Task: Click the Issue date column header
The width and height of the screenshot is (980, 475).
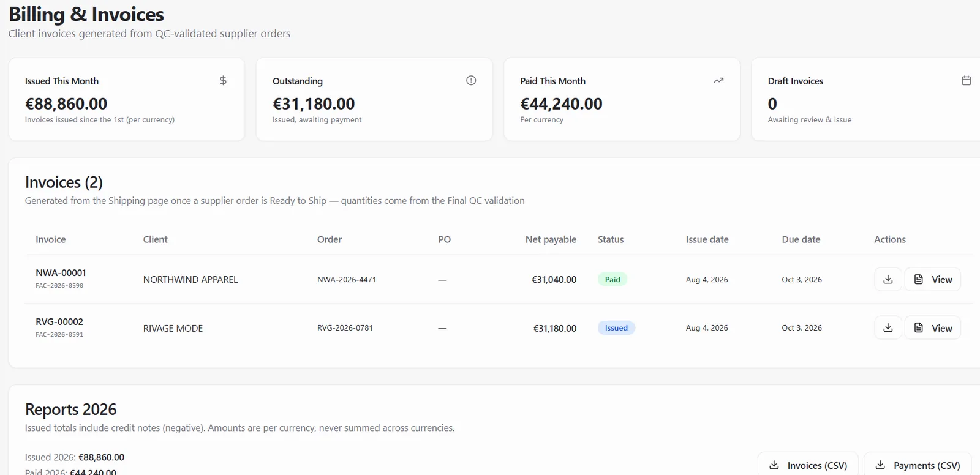Action: pyautogui.click(x=707, y=239)
